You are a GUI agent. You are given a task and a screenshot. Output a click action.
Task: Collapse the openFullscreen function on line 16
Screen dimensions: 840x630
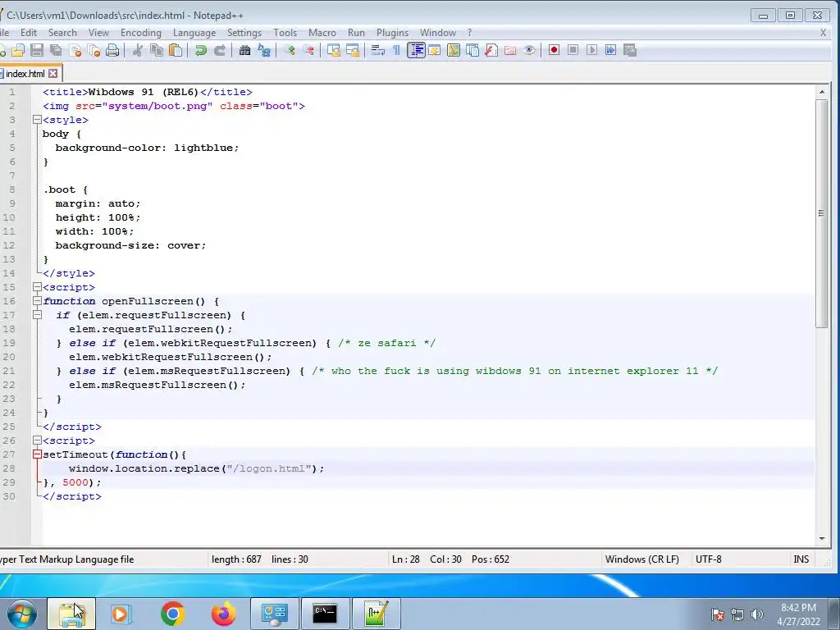point(37,301)
